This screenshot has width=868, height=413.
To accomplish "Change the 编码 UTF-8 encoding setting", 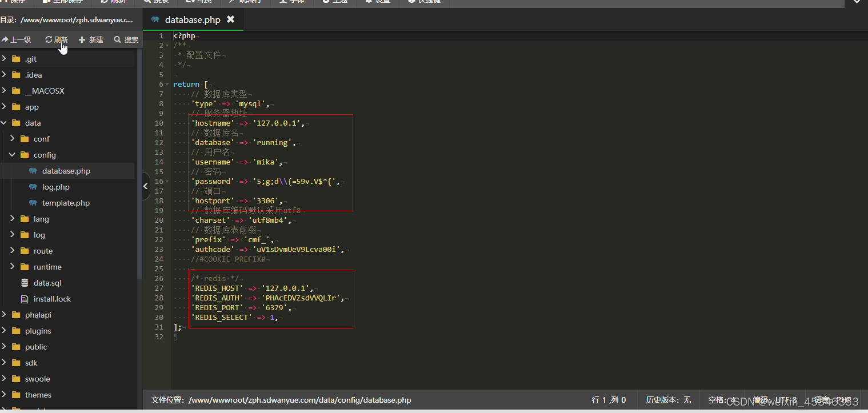I will click(x=775, y=400).
